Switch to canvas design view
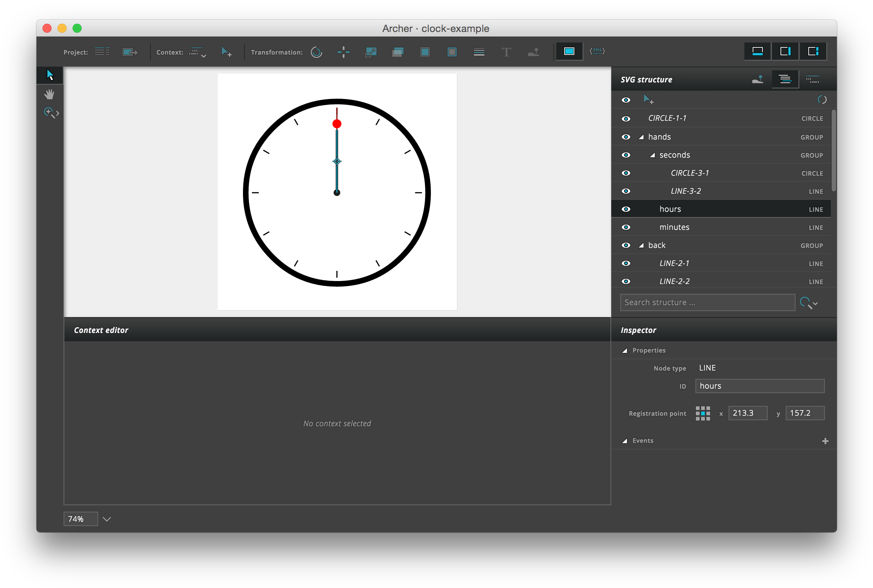873x588 pixels. (x=569, y=51)
